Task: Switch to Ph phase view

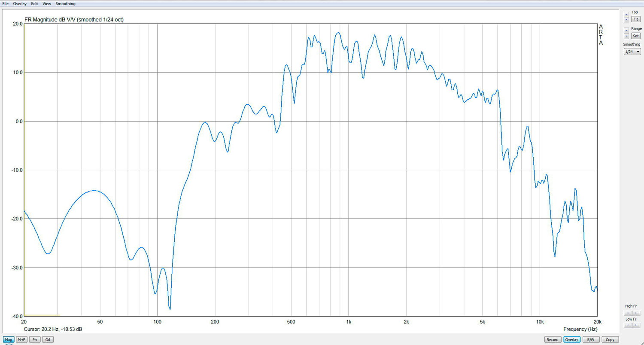Action: point(35,339)
